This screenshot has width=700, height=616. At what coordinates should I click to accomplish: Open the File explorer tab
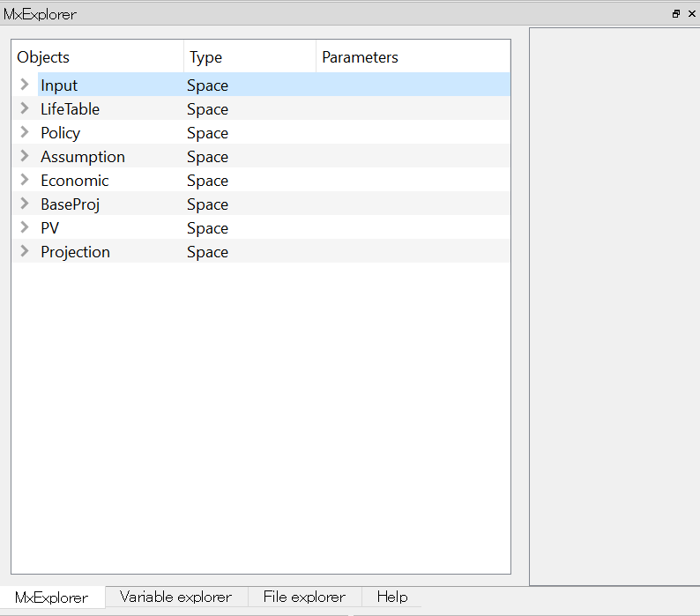click(x=304, y=597)
